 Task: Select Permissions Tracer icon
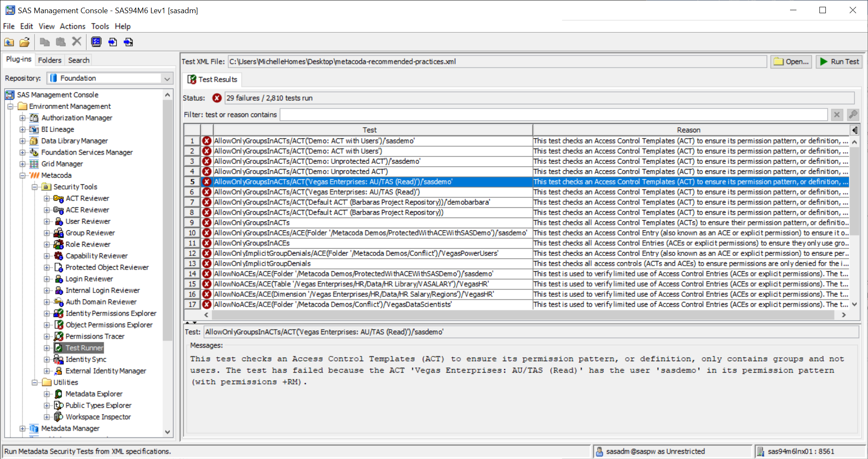pyautogui.click(x=58, y=336)
